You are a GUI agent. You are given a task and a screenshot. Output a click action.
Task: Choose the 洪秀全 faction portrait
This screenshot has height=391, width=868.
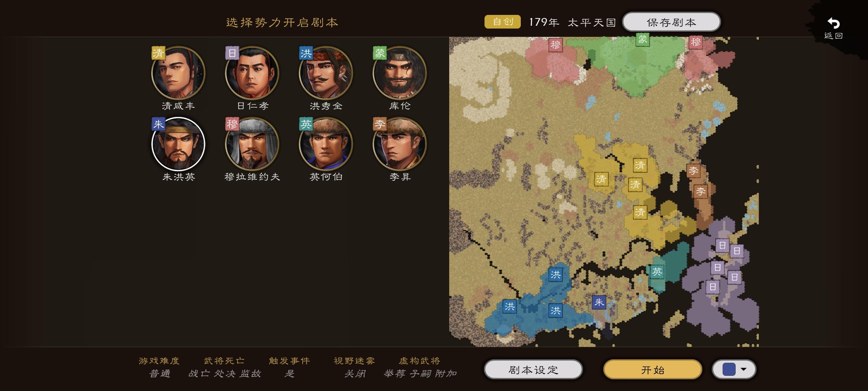[x=326, y=73]
